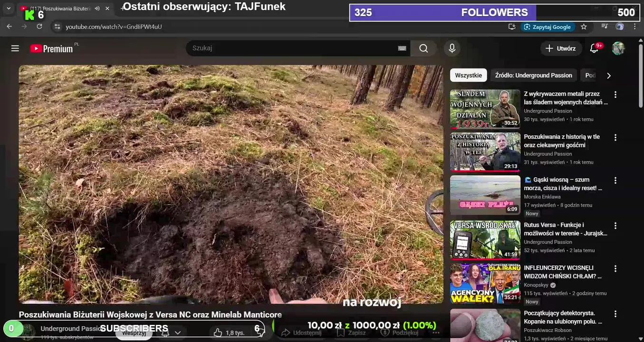Select the 'Źródło: Underground Passion' chip
Screen dimensions: 644x342
[533, 75]
